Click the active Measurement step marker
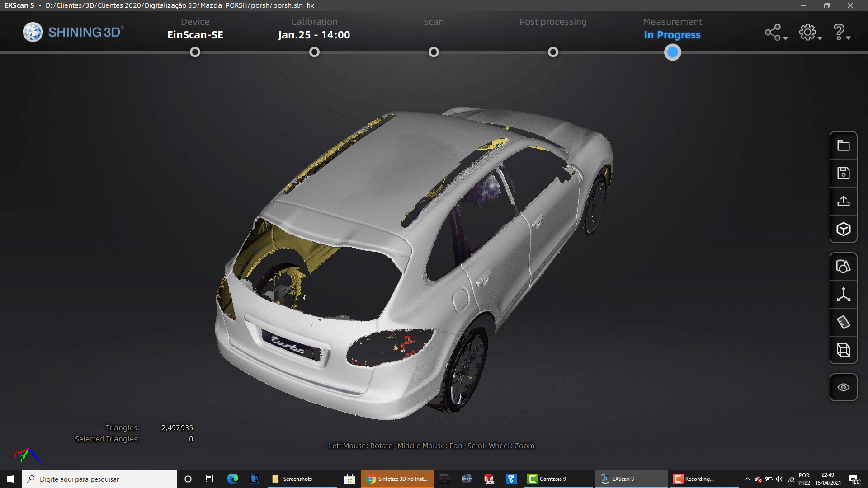 [x=672, y=52]
